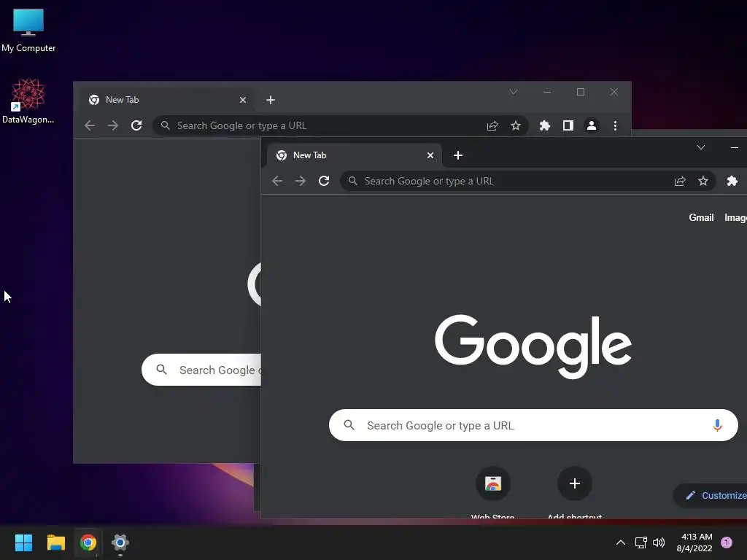Click the share icon in the back window's address bar
Viewport: 747px width, 560px height.
click(492, 125)
